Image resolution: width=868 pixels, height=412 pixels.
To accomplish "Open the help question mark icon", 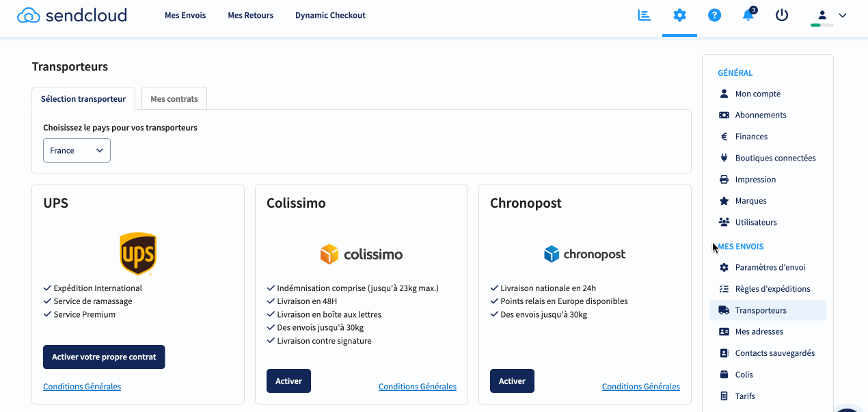I will click(x=714, y=15).
